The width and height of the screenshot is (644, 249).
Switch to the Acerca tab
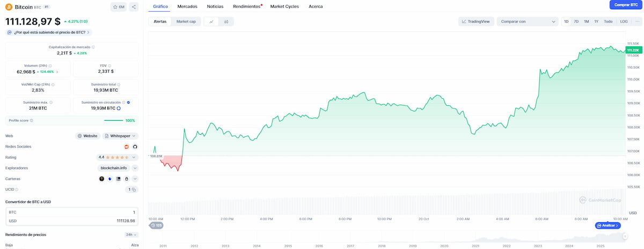pos(316,6)
